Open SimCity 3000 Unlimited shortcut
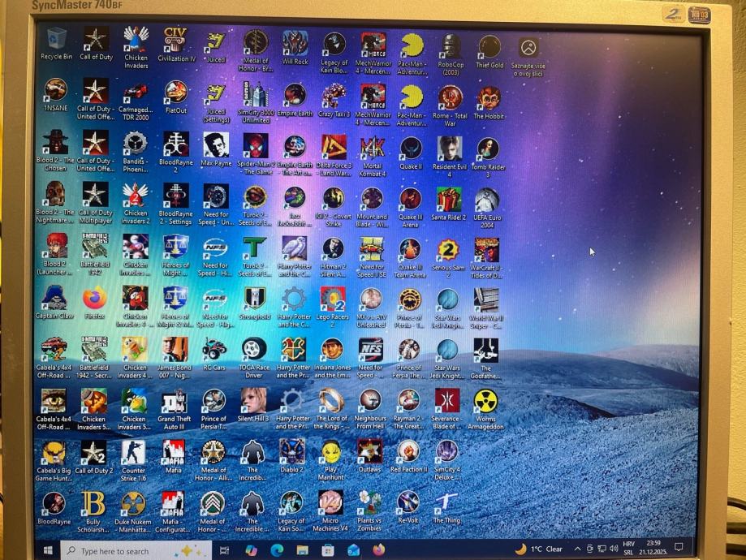This screenshot has width=746, height=560. tap(256, 102)
